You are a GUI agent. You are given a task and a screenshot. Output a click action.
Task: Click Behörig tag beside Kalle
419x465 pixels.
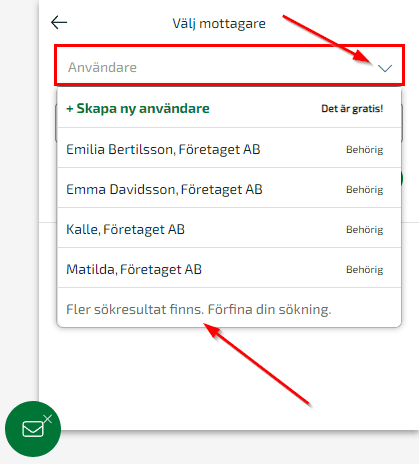365,230
